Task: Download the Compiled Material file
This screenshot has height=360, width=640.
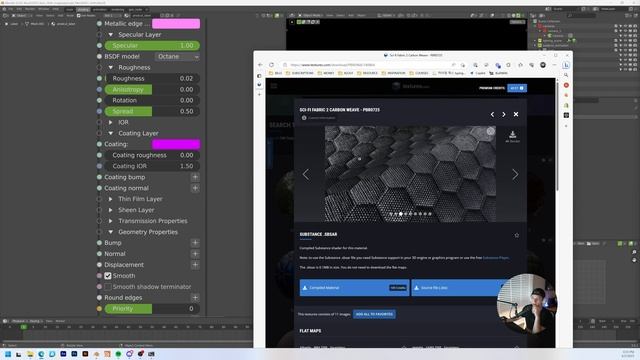Action: 354,288
